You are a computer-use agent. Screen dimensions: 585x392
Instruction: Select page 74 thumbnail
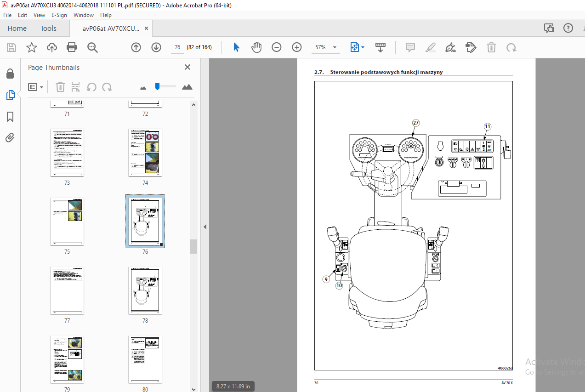click(145, 153)
